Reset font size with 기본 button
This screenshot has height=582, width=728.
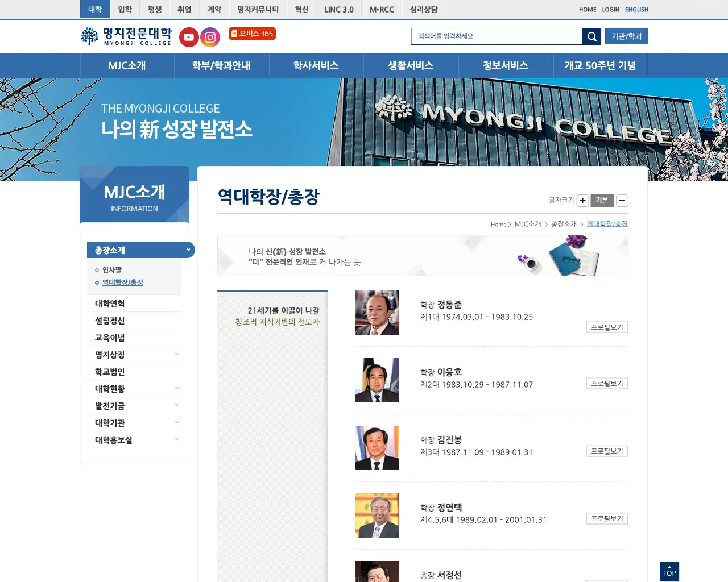(x=602, y=201)
